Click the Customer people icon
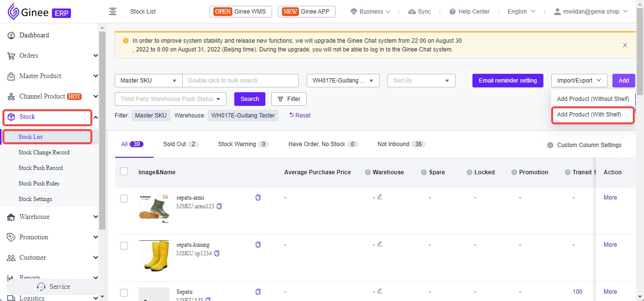 tap(11, 258)
